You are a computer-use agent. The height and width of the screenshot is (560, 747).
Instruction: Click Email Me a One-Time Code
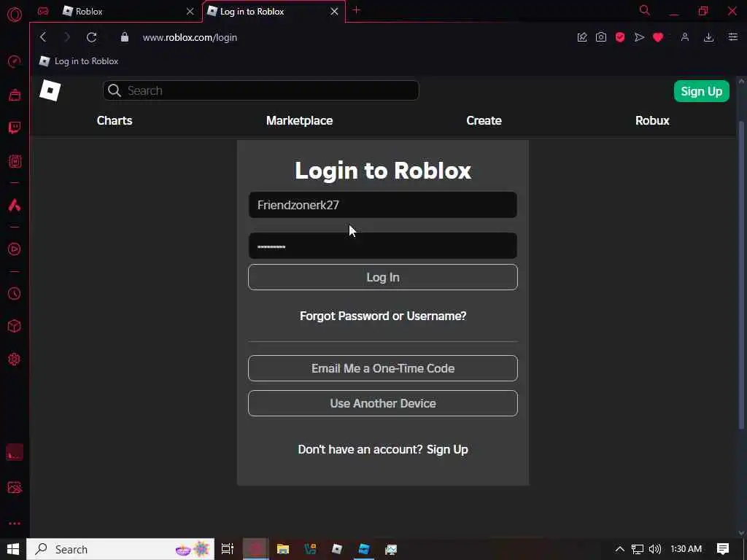382,368
